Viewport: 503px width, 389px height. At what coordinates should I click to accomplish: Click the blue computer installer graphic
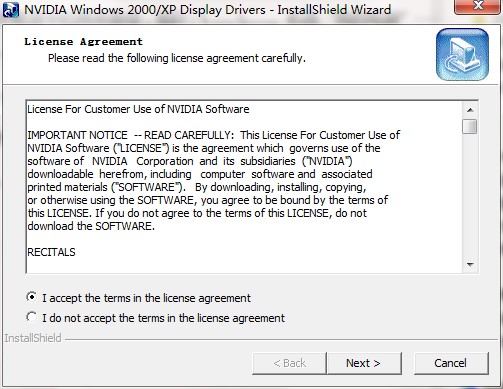pyautogui.click(x=462, y=55)
